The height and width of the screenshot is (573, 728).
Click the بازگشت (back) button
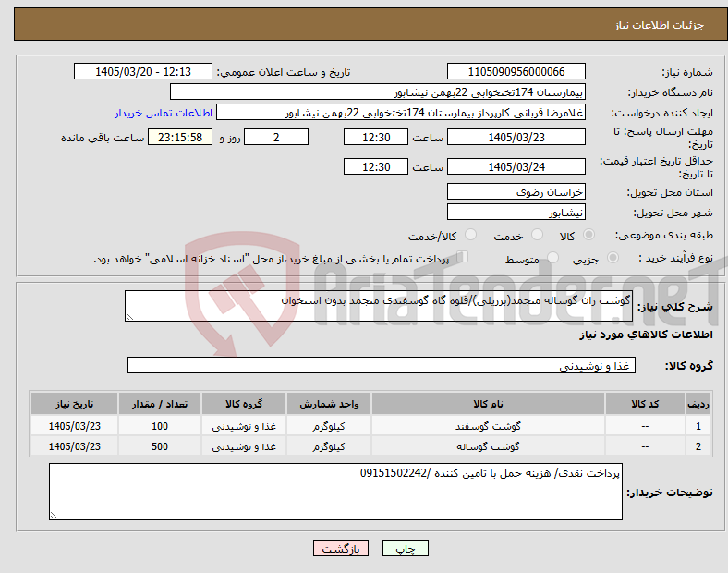340,548
